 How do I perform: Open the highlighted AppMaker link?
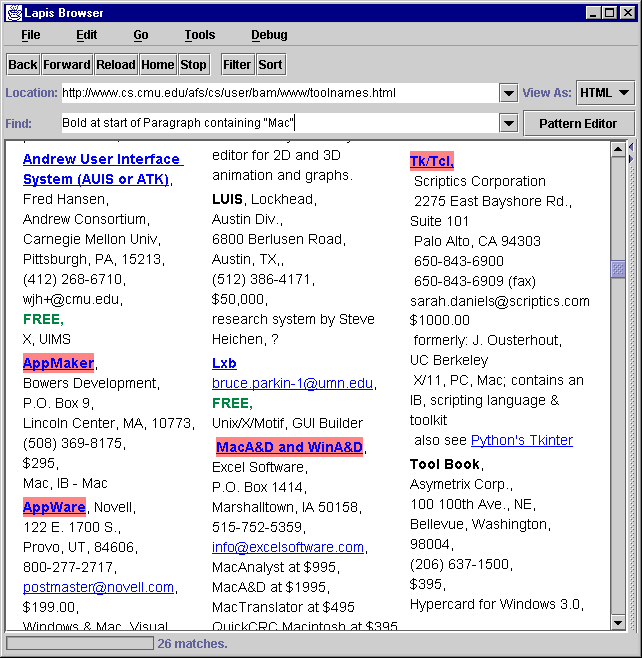(58, 363)
